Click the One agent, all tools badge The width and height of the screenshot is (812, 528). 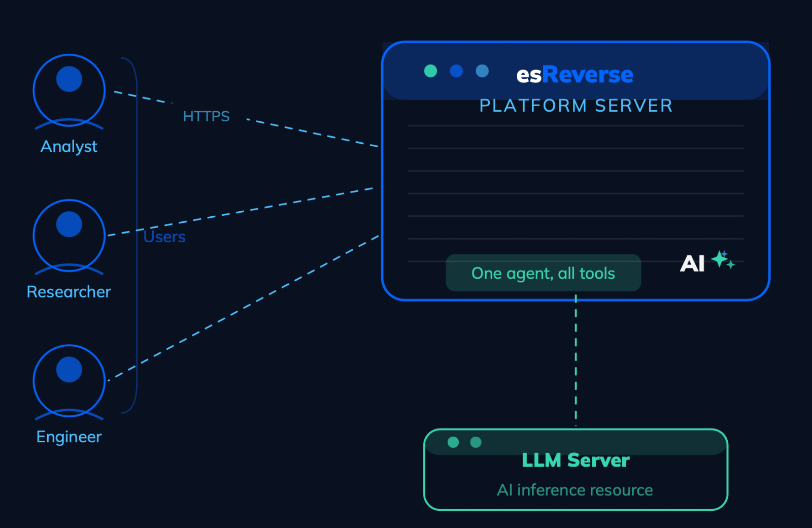point(543,273)
